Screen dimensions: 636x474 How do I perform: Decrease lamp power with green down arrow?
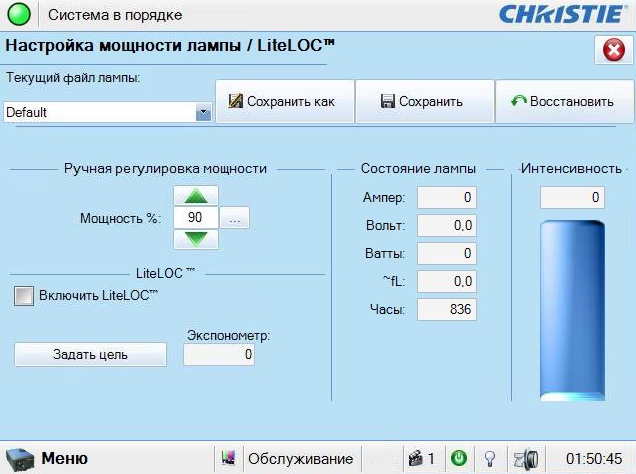pos(196,239)
